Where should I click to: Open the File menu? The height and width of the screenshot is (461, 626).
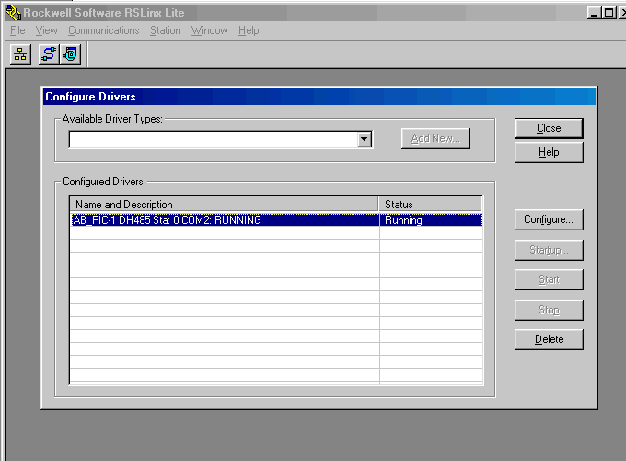(x=18, y=30)
